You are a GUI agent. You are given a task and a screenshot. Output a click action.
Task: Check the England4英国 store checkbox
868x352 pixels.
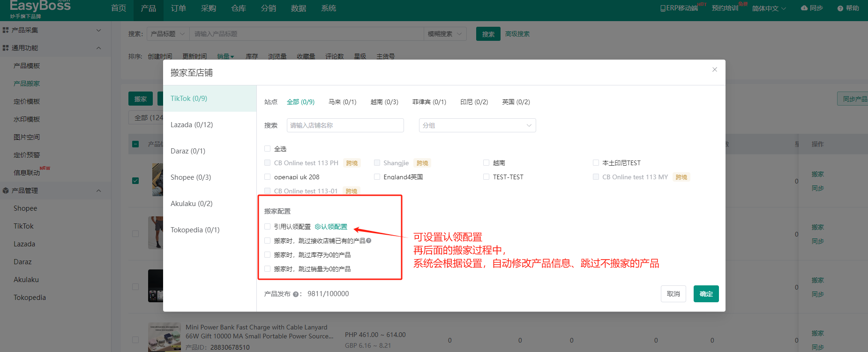(x=377, y=177)
